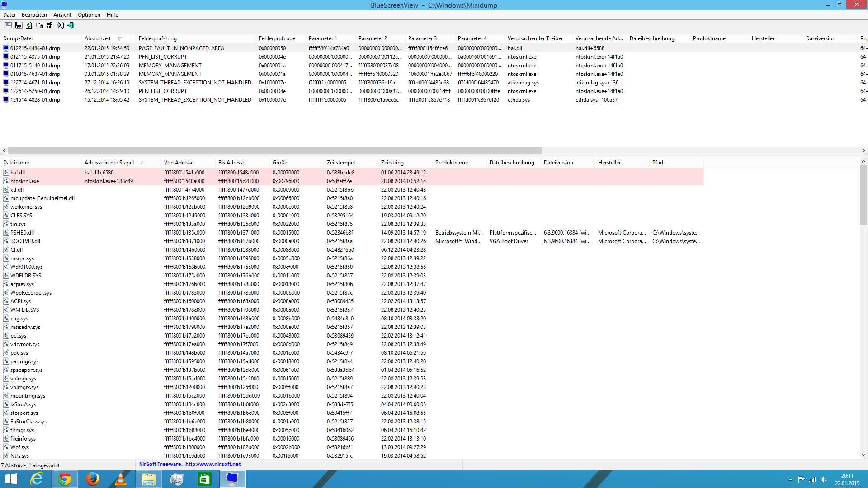Click the Find magnifier toolbar icon
The image size is (868, 488).
[x=60, y=25]
